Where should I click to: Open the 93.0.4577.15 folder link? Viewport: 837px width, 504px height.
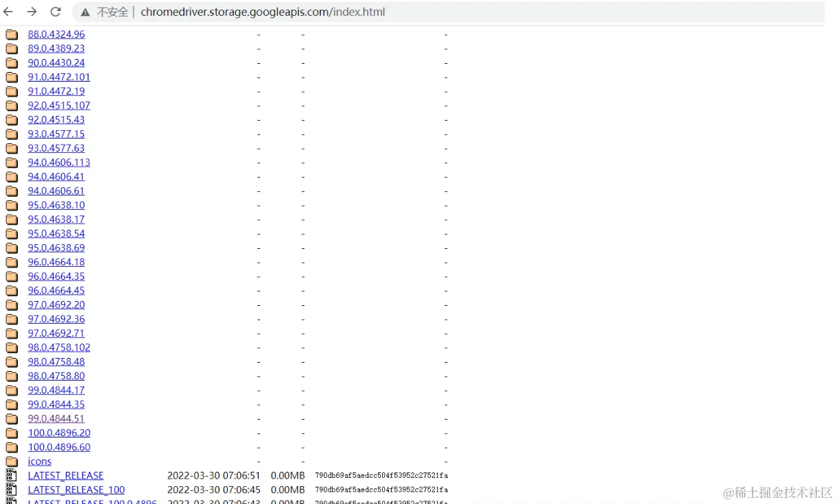(x=56, y=134)
